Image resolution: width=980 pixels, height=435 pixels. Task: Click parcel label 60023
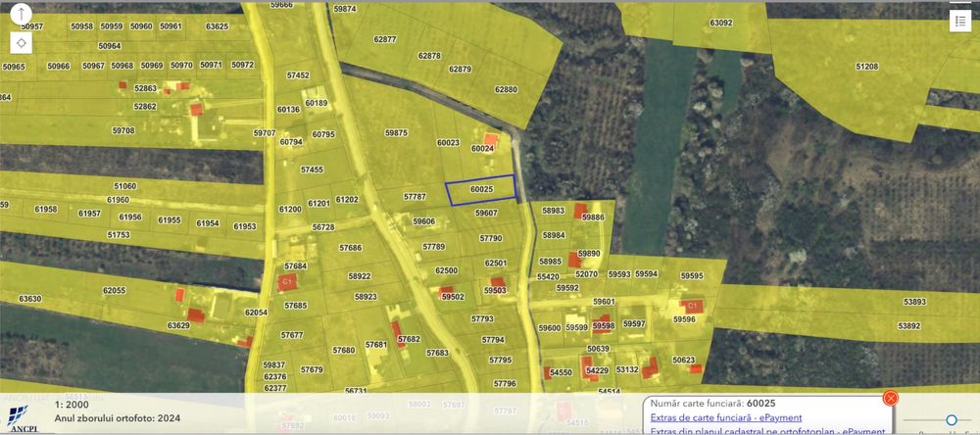[x=448, y=142]
